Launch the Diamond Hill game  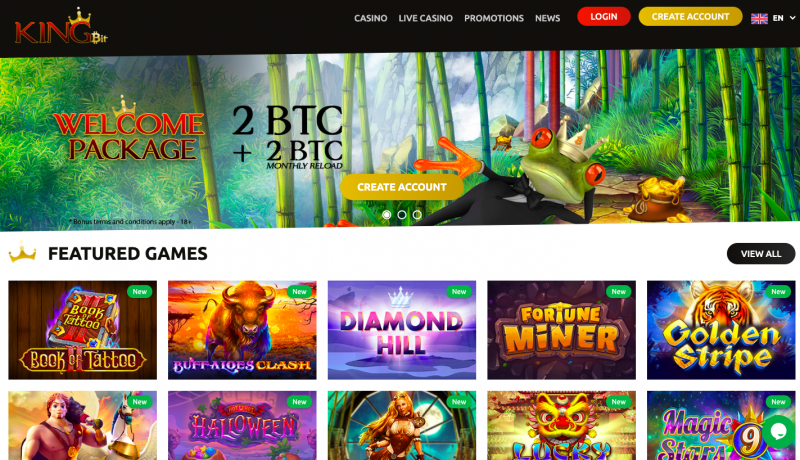(402, 330)
